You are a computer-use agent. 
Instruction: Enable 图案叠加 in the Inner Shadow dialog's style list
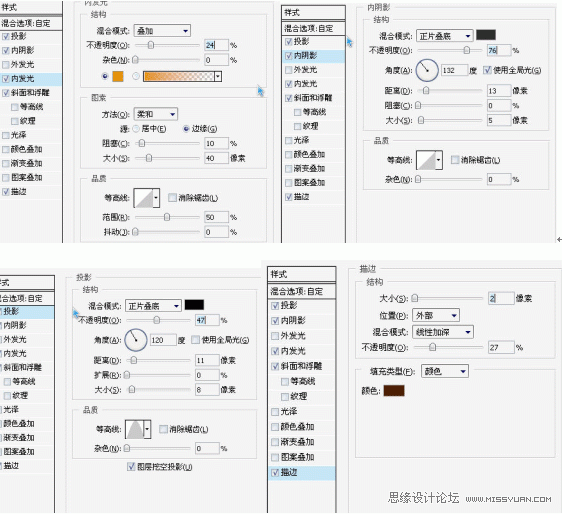pos(289,183)
